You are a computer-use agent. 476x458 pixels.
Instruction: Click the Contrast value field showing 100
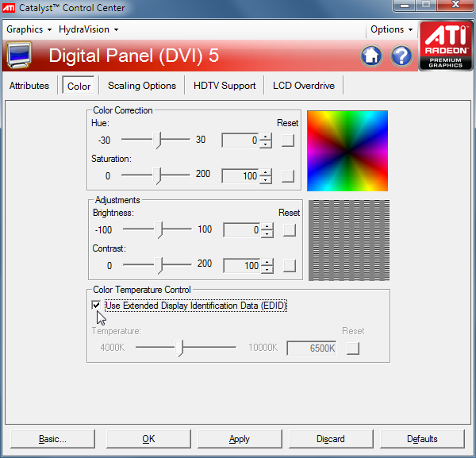[x=241, y=266]
